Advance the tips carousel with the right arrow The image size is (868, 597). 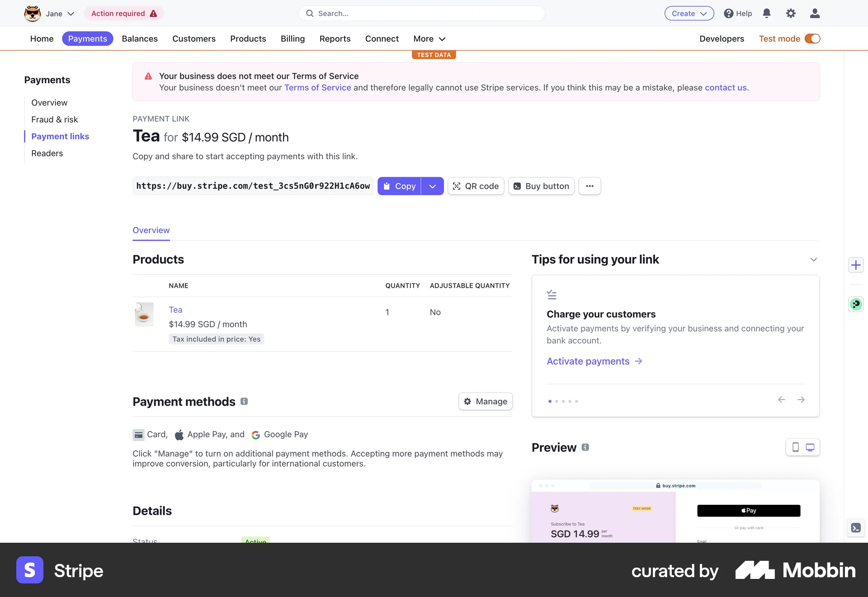click(801, 400)
